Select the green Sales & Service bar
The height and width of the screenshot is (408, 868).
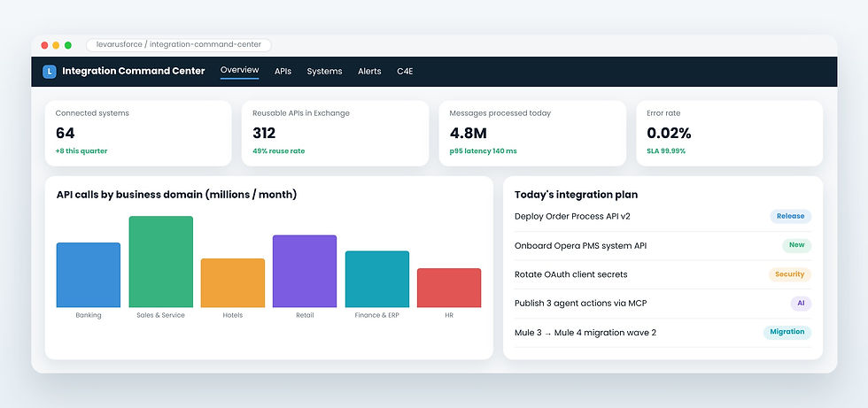click(161, 261)
